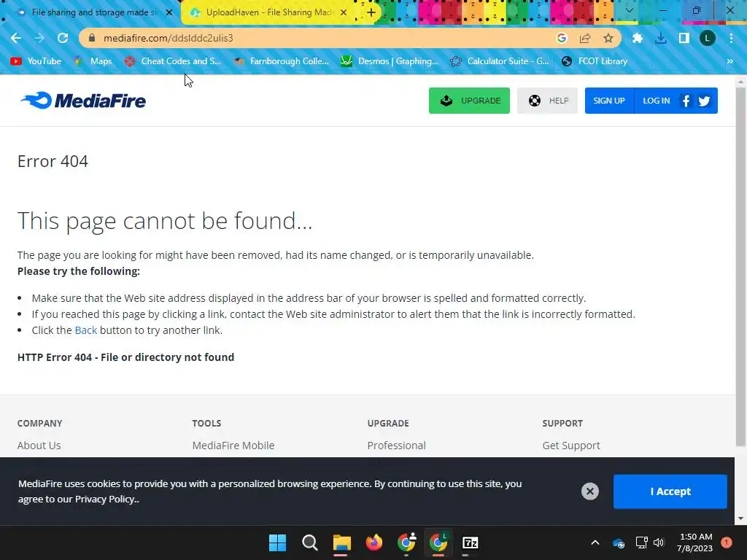The width and height of the screenshot is (747, 560).
Task: Click scrollbar down arrow
Action: [740, 518]
